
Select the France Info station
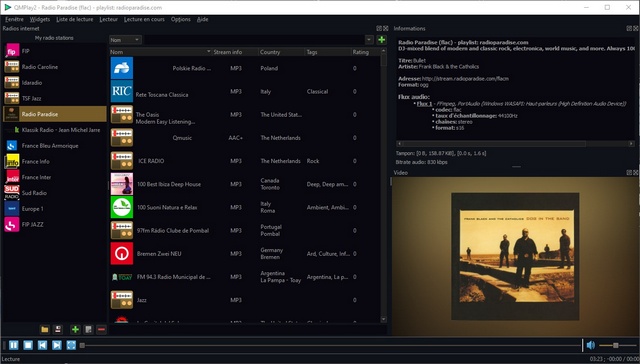[x=55, y=162]
